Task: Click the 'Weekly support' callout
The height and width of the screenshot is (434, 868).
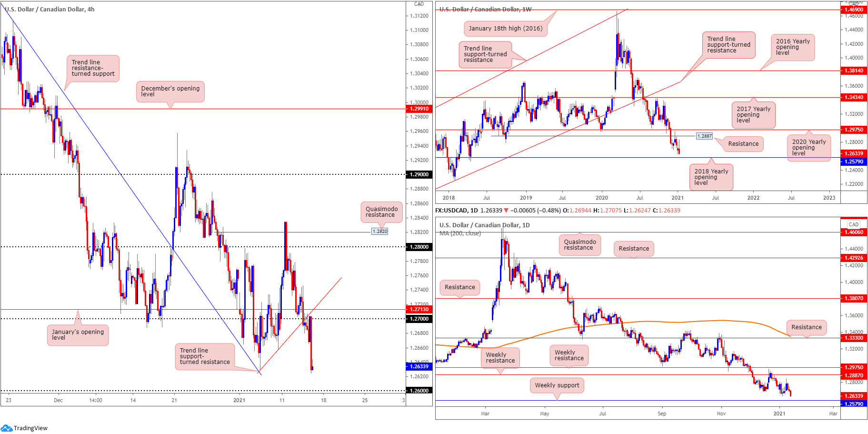Action: click(x=557, y=385)
